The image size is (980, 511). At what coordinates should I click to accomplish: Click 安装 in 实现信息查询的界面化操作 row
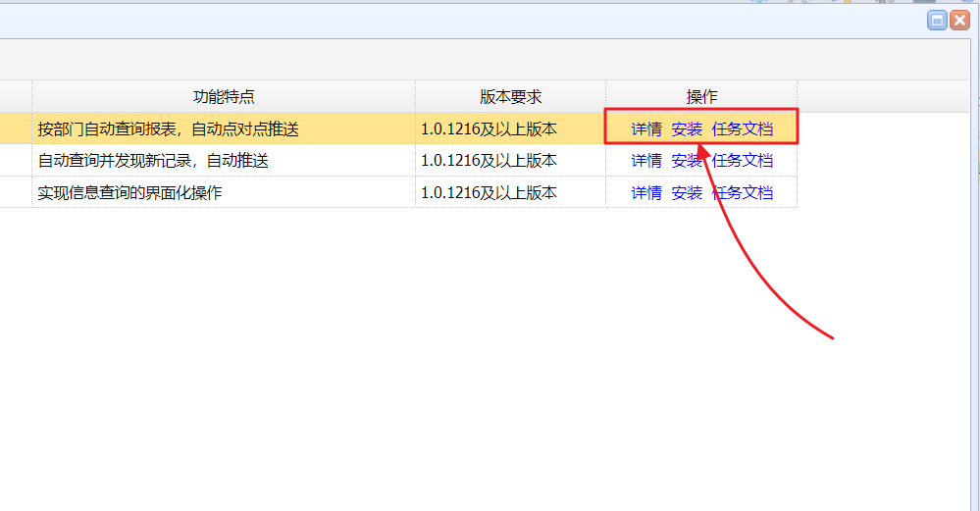click(687, 192)
